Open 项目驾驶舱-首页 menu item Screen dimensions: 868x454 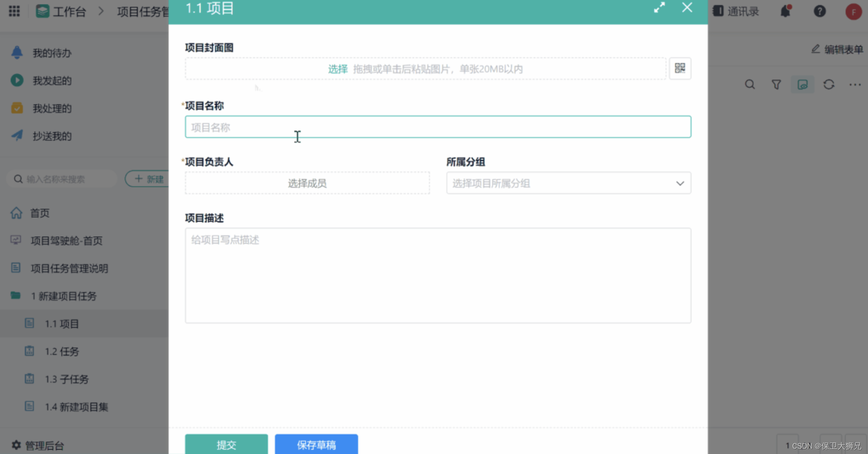66,241
